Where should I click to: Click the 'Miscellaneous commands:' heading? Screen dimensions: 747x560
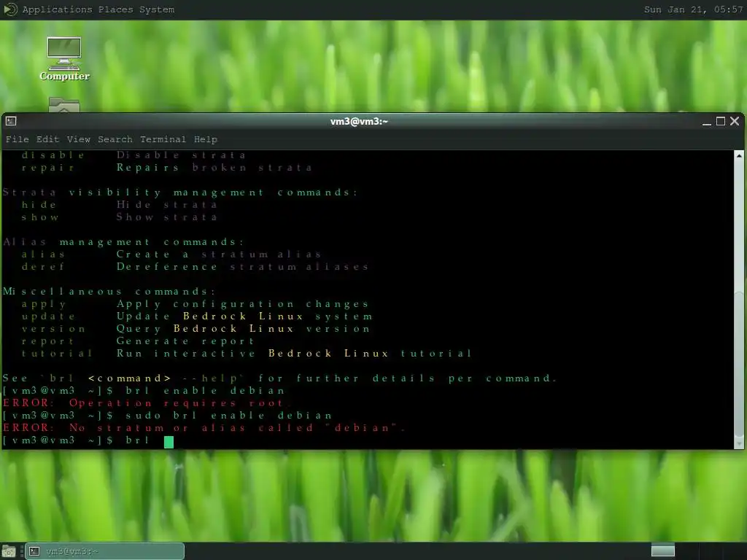click(109, 292)
